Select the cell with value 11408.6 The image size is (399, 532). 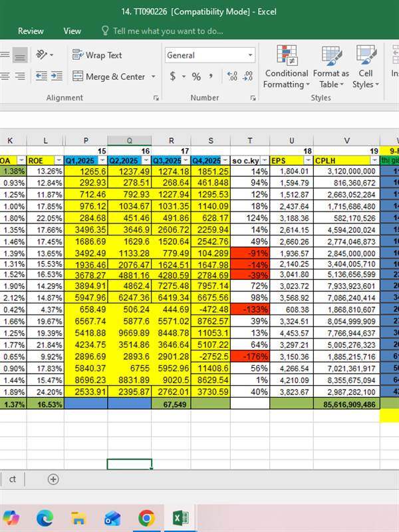click(x=211, y=368)
